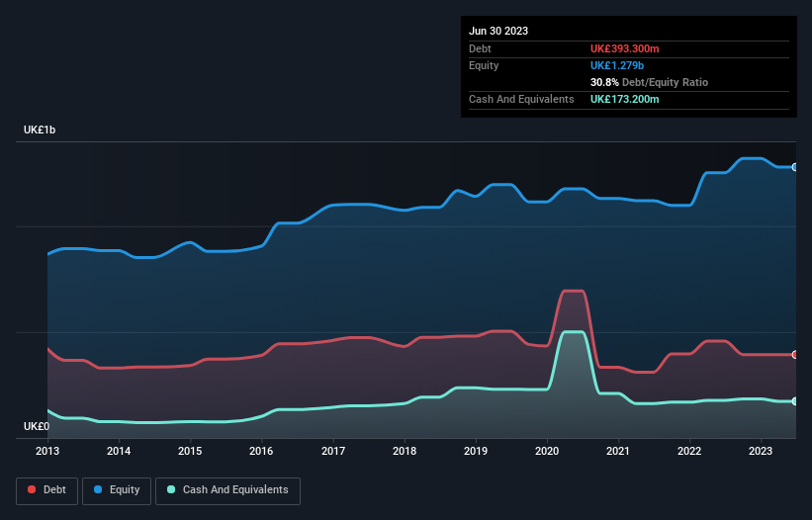Click the UK£1.279b equity value
Image resolution: width=812 pixels, height=520 pixels.
pyautogui.click(x=617, y=65)
